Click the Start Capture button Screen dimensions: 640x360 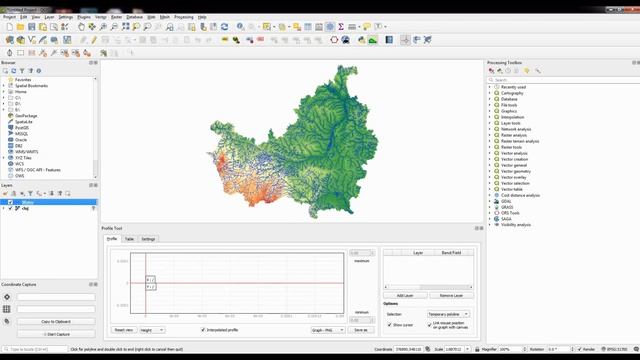(56, 334)
